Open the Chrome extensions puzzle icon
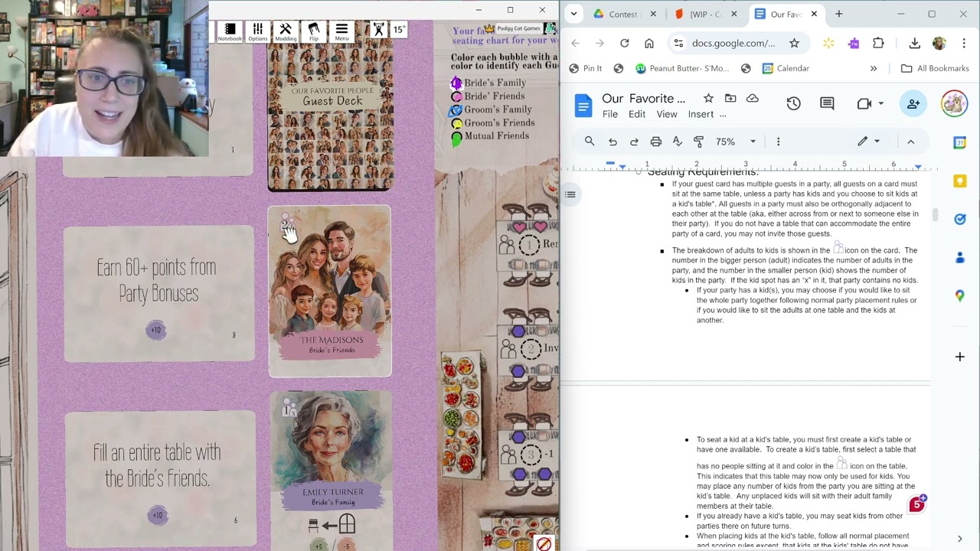 click(878, 43)
